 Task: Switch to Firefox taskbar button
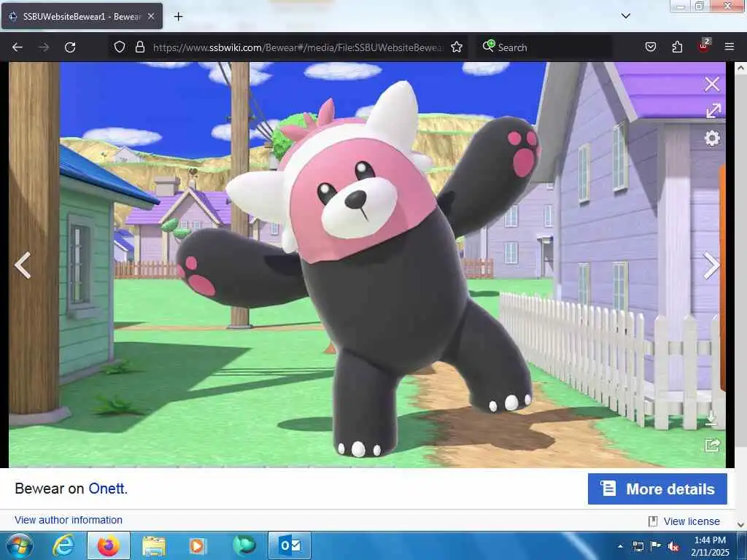click(x=108, y=545)
